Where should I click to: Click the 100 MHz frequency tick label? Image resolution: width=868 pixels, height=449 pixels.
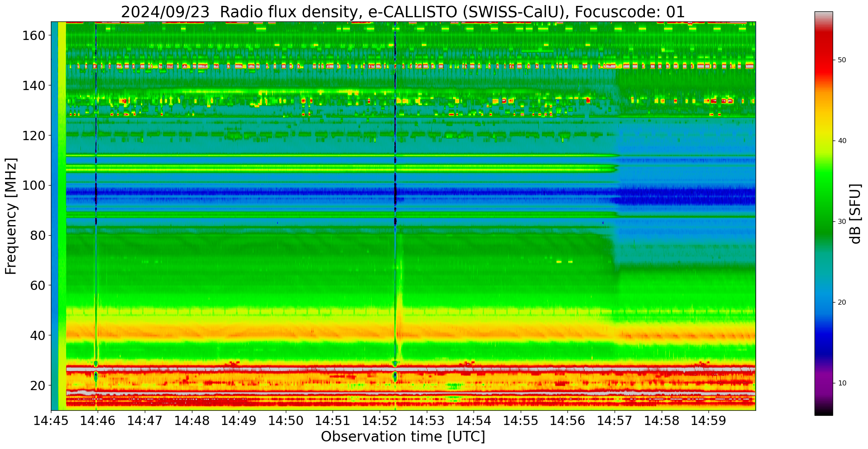(x=34, y=186)
